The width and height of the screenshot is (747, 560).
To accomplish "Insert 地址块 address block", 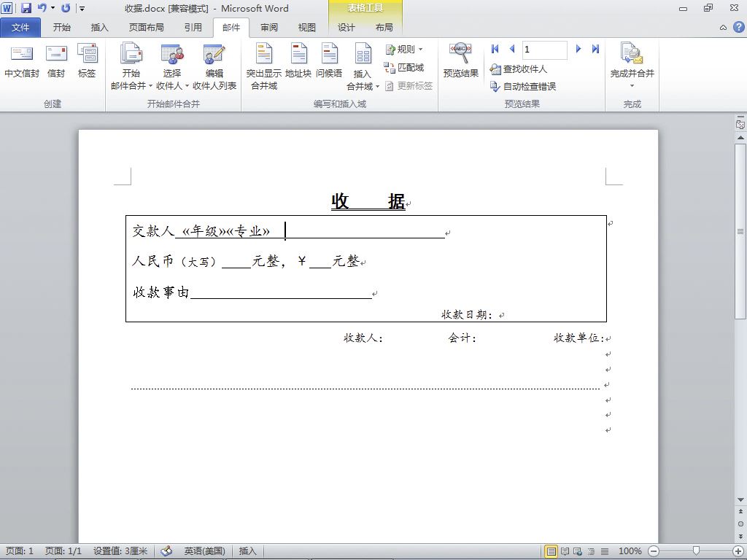I will pyautogui.click(x=298, y=61).
